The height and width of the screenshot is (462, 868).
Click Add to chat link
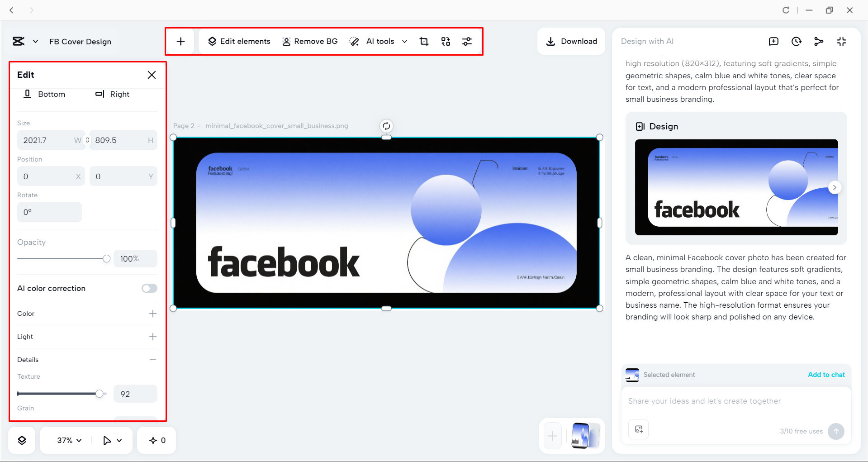coord(826,375)
